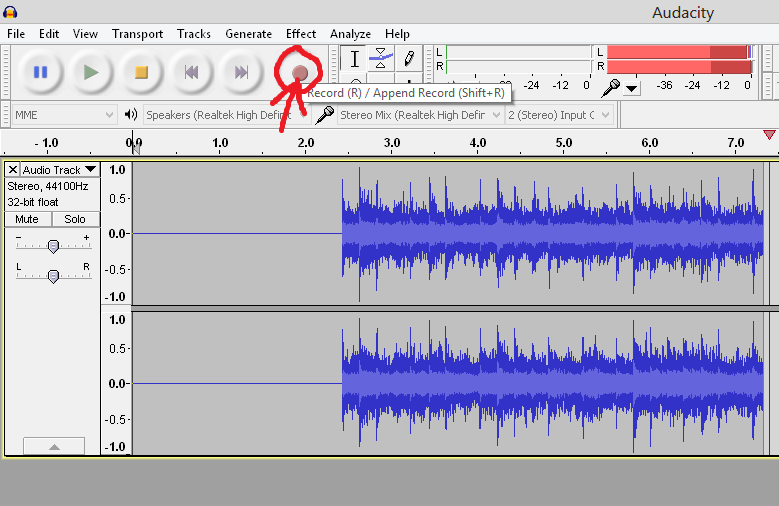Click the Audacity headphones app icon

tap(10, 12)
